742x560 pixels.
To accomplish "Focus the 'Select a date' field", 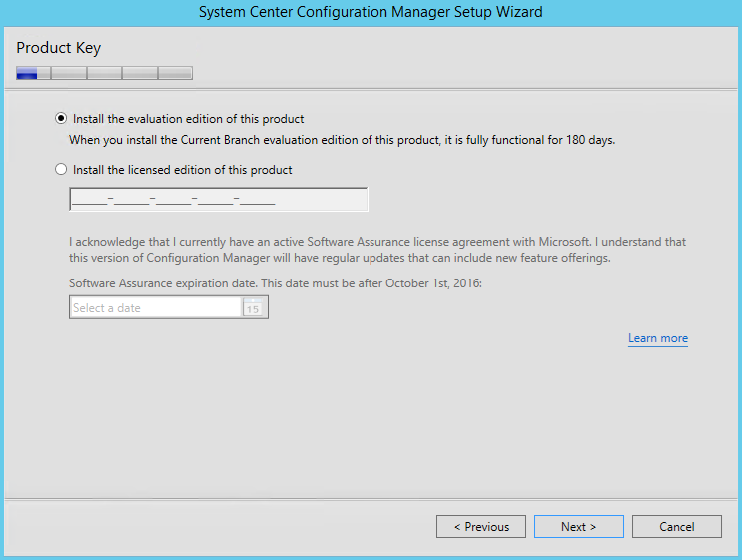I will 155,308.
